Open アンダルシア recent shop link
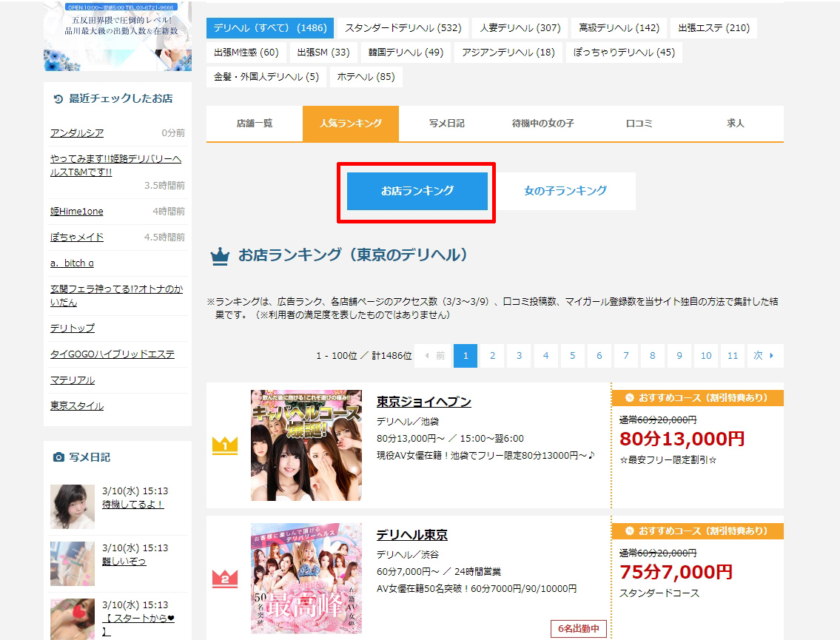The width and height of the screenshot is (840, 640). coord(77,133)
